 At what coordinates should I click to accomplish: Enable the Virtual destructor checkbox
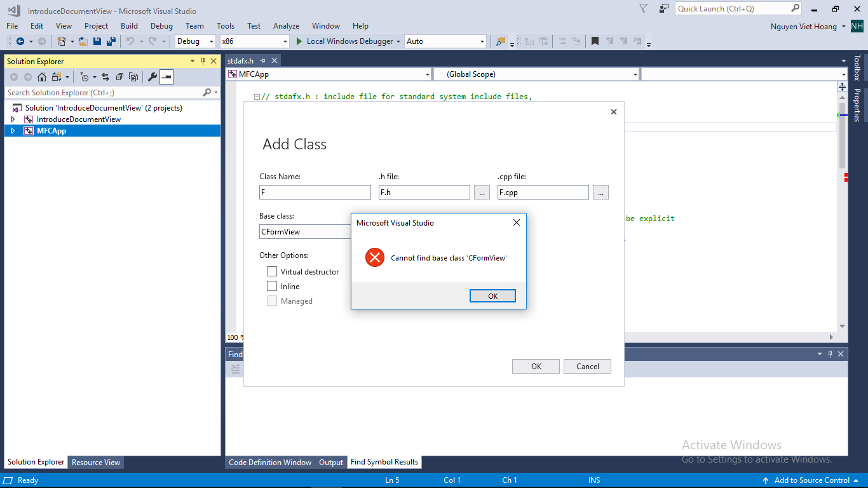tap(272, 271)
